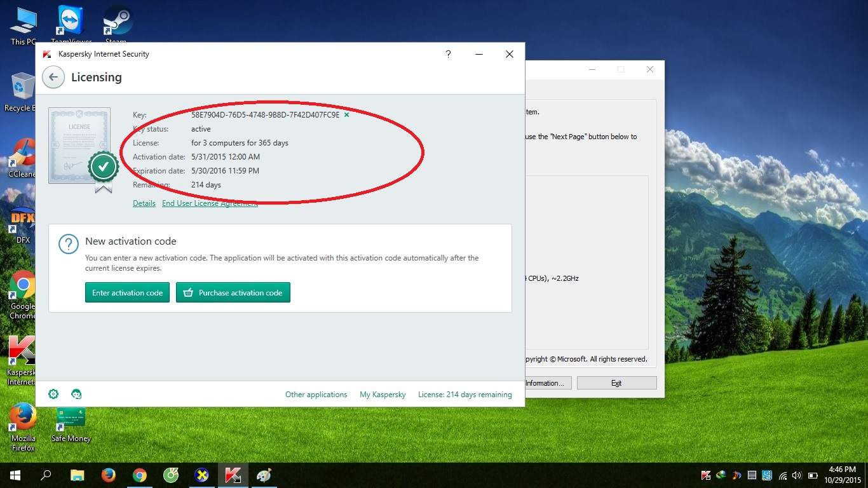
Task: Click Exit in the background dialog
Action: coord(616,383)
